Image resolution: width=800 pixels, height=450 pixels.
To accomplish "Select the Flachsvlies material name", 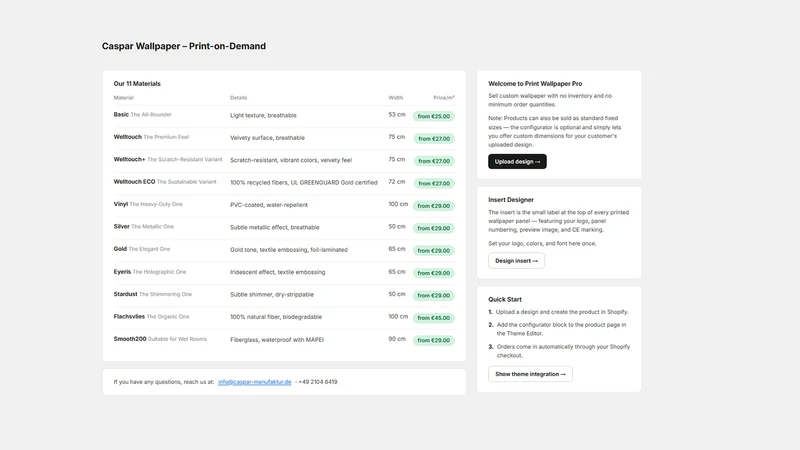I will (x=129, y=317).
